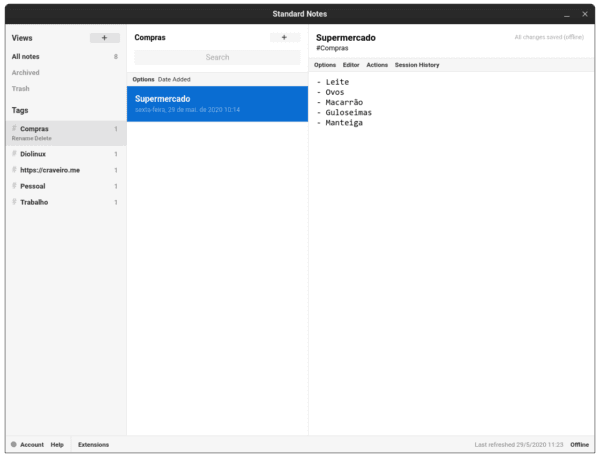Delete the Compras tag
Image resolution: width=600 pixels, height=458 pixels.
pos(43,138)
